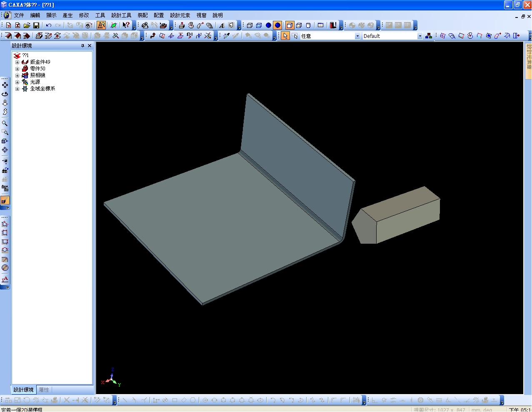532x412 pixels.
Task: Select the pan camera tool
Action: (5, 85)
